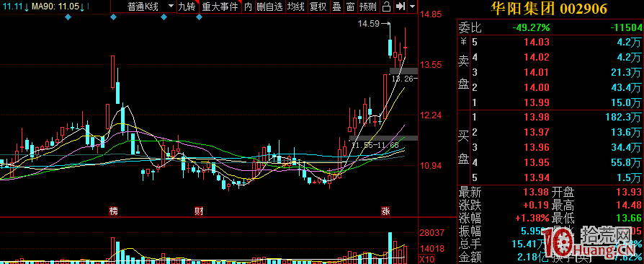Image resolution: width=644 pixels, height=264 pixels.
Task: Click the 10.94 price axis label
Action: pyautogui.click(x=431, y=166)
